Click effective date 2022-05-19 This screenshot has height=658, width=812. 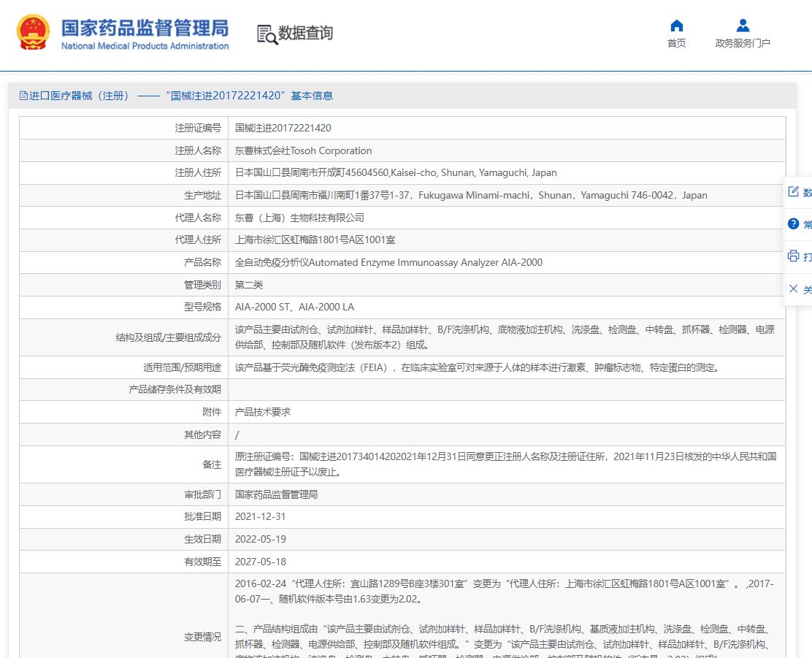pyautogui.click(x=261, y=539)
